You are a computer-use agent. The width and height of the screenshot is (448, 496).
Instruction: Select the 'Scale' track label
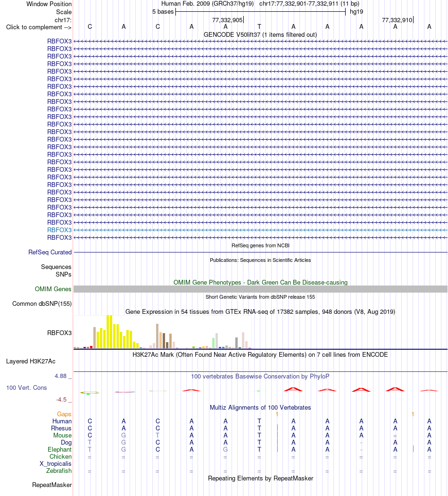click(x=64, y=12)
